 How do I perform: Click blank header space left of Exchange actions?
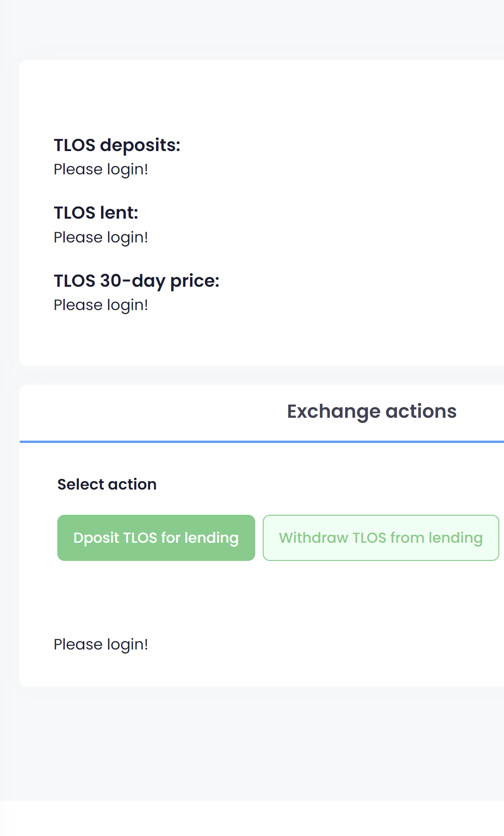tap(140, 412)
